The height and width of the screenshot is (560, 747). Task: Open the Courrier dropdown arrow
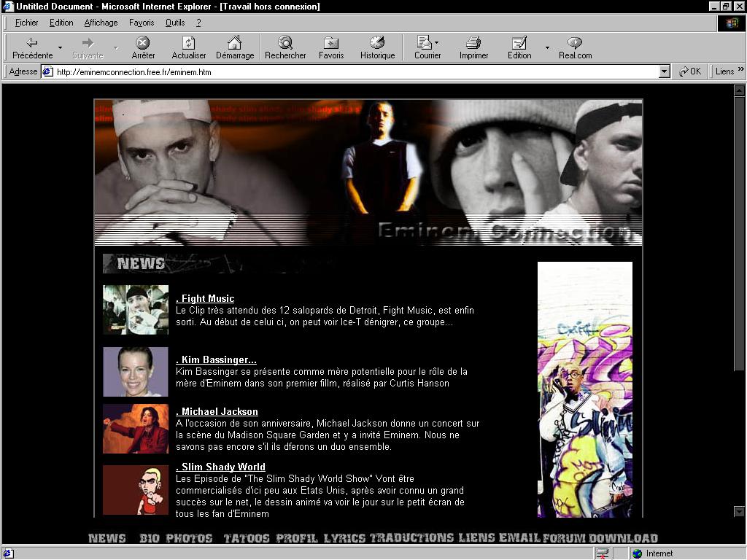click(x=437, y=42)
